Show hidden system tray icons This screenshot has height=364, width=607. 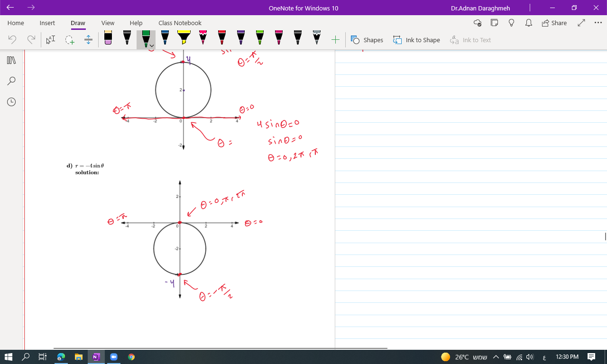click(496, 357)
